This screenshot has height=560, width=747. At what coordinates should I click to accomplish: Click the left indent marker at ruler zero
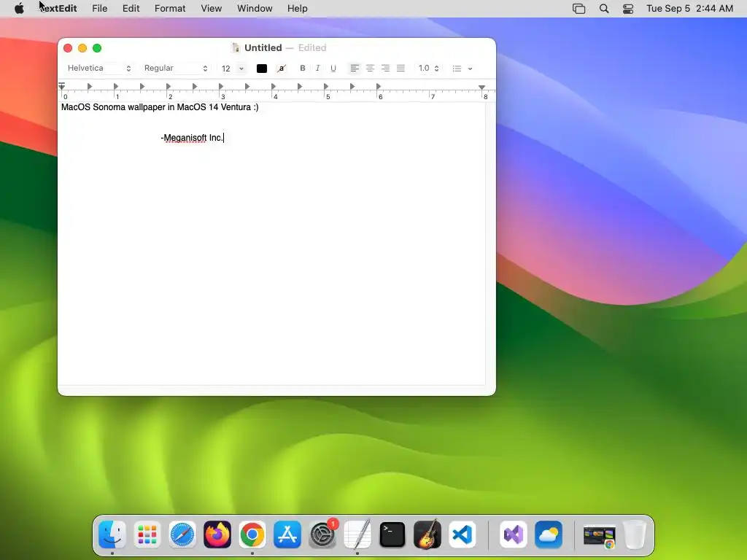coord(62,86)
